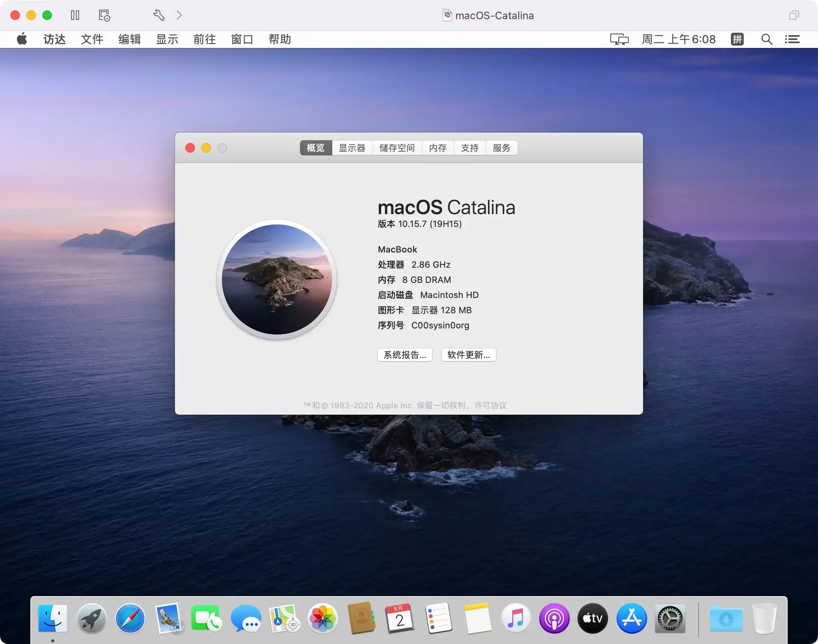
Task: Click the MacBook model name text
Action: pos(397,249)
